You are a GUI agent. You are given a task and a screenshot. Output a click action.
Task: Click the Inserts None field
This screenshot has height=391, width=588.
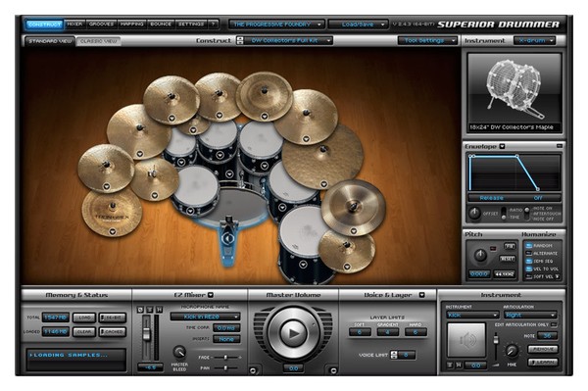click(x=226, y=339)
